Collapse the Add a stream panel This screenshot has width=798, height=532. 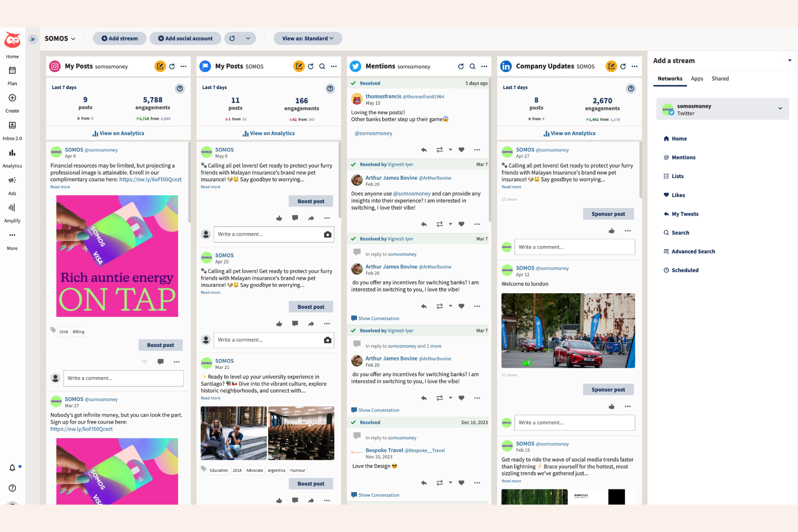click(790, 60)
